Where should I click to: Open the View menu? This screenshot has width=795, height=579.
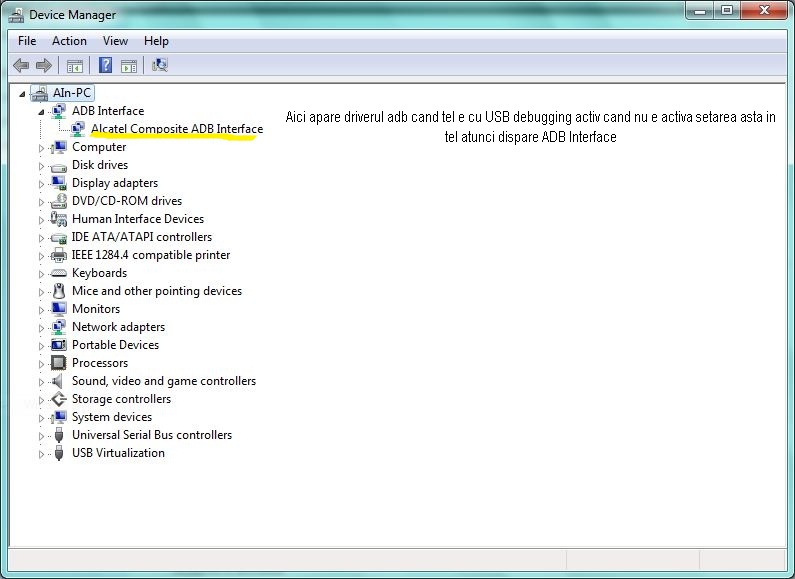coord(116,41)
